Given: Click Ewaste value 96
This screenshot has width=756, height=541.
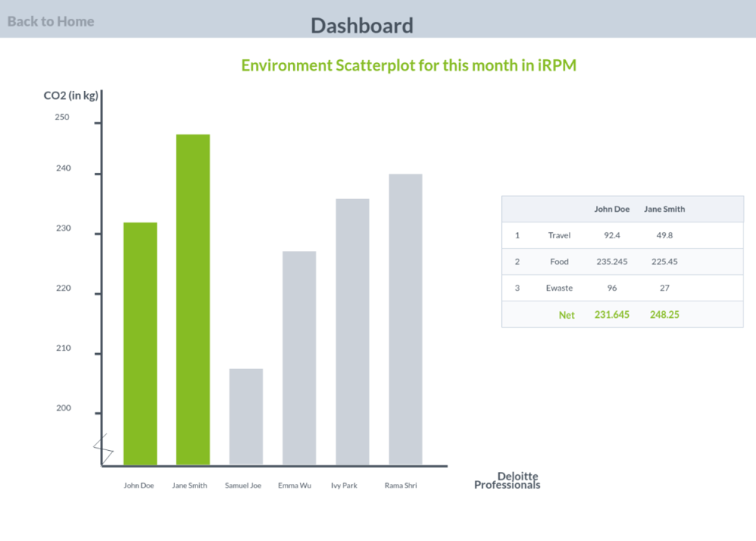Looking at the screenshot, I should [x=612, y=288].
